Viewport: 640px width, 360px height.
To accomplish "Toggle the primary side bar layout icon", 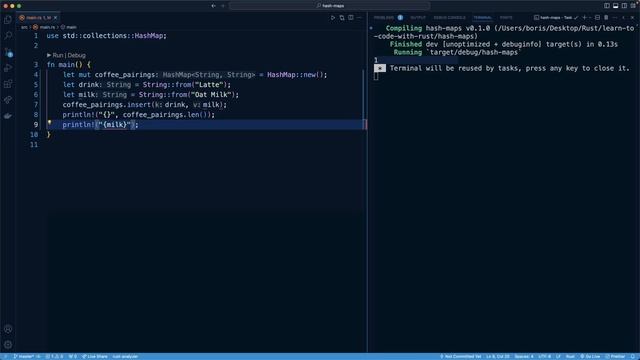I will (607, 6).
